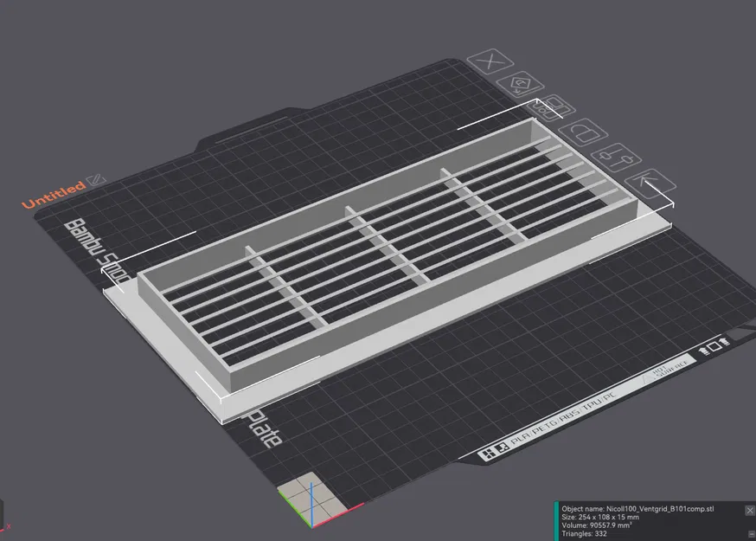Toggle the plate lock icon
The width and height of the screenshot is (756, 541).
pos(582,132)
